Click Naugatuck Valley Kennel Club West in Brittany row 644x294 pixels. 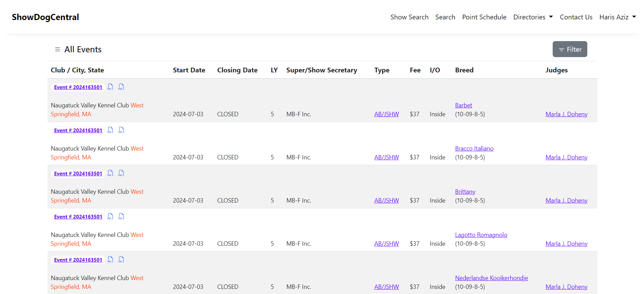tap(97, 192)
